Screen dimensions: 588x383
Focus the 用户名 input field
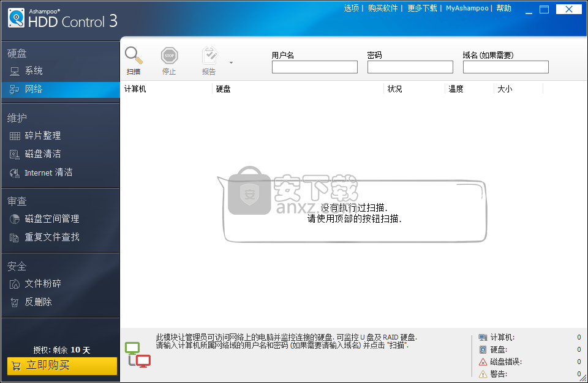(315, 67)
